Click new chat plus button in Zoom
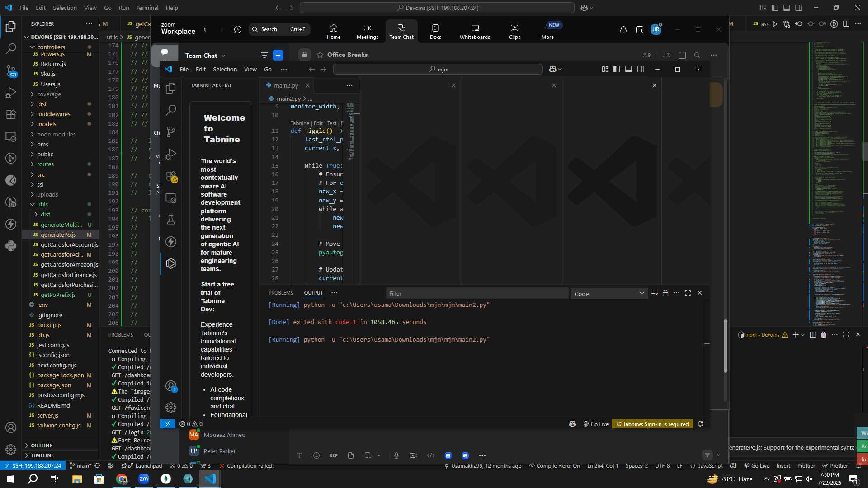Screen dimensions: 868x488 [278, 55]
